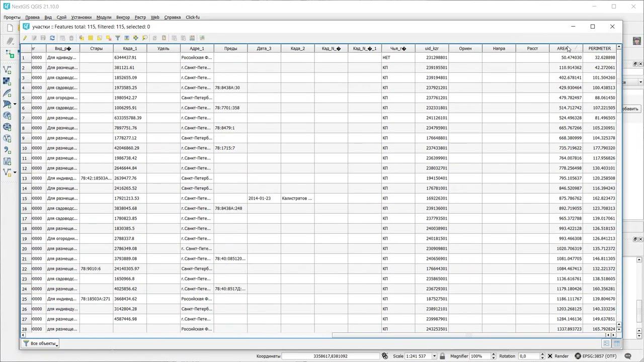Open the Установки menu
Viewport: 644px width, 362px height.
point(81,17)
